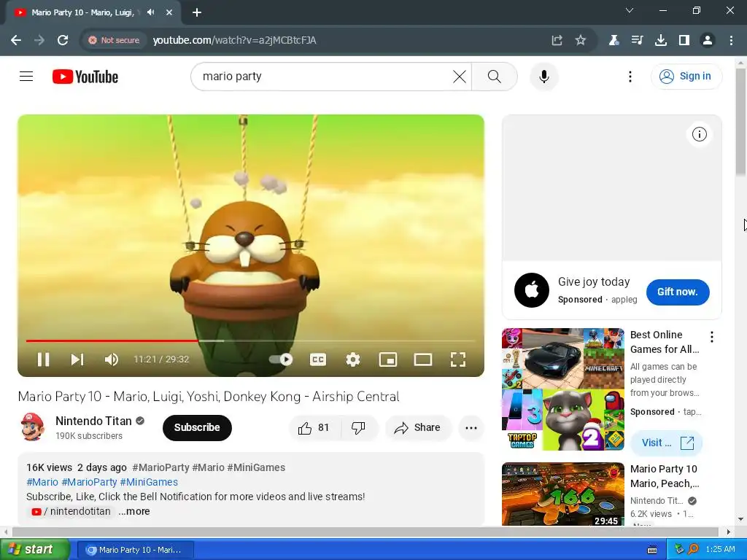Click the 'Not secure' site info chip
The height and width of the screenshot is (560, 747).
114,40
